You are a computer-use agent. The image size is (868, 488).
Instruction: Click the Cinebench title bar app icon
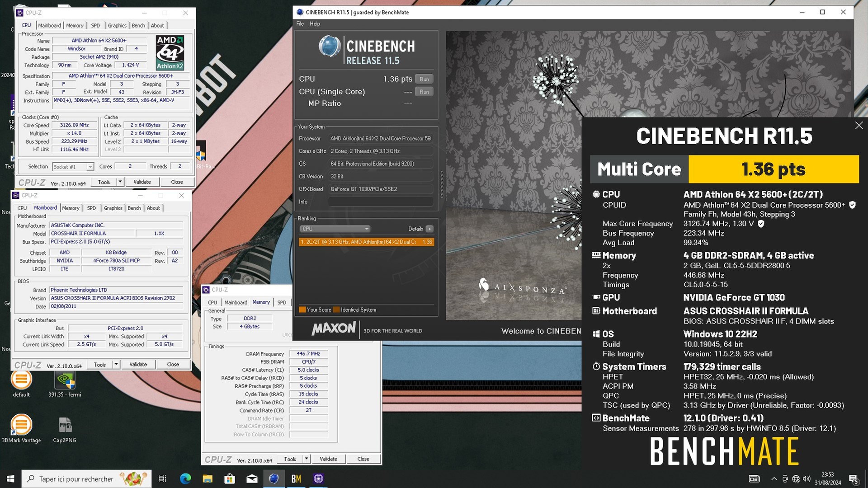coord(300,12)
